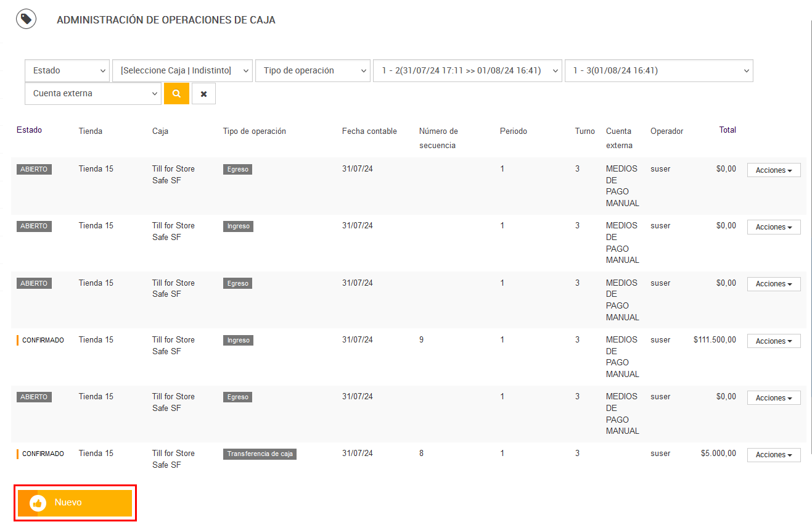Click the Ingreso badge in the second row
The image size is (812, 527).
coord(238,226)
